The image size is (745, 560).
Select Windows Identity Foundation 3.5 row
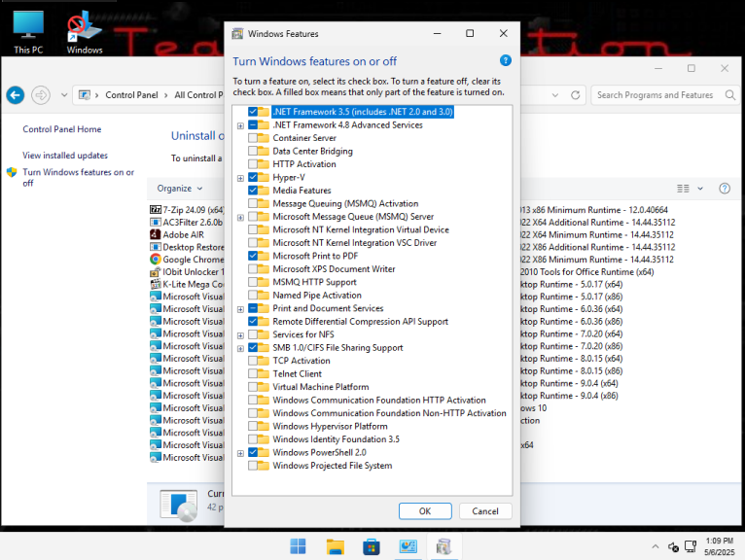[337, 439]
